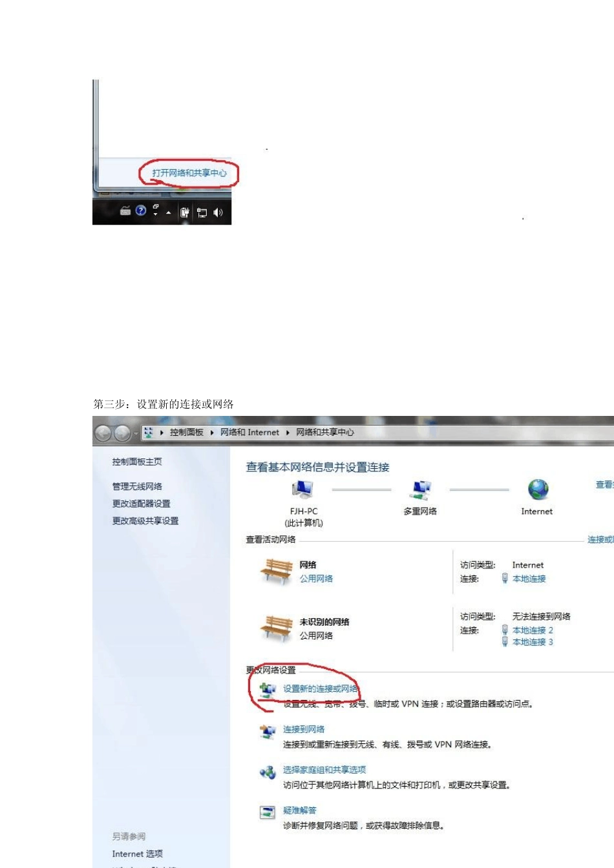Click the Forward navigation button
This screenshot has height=868, width=614.
click(122, 433)
